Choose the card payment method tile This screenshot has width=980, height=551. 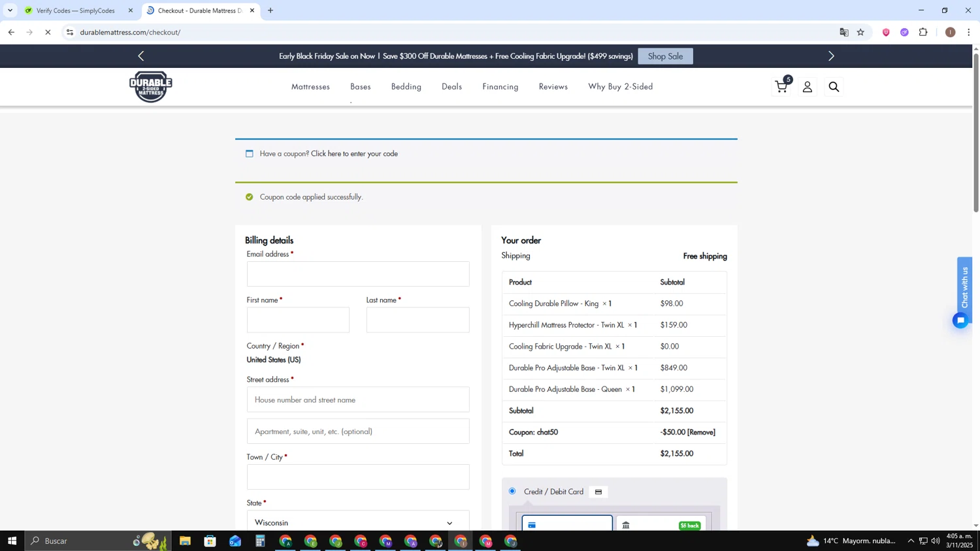567,523
